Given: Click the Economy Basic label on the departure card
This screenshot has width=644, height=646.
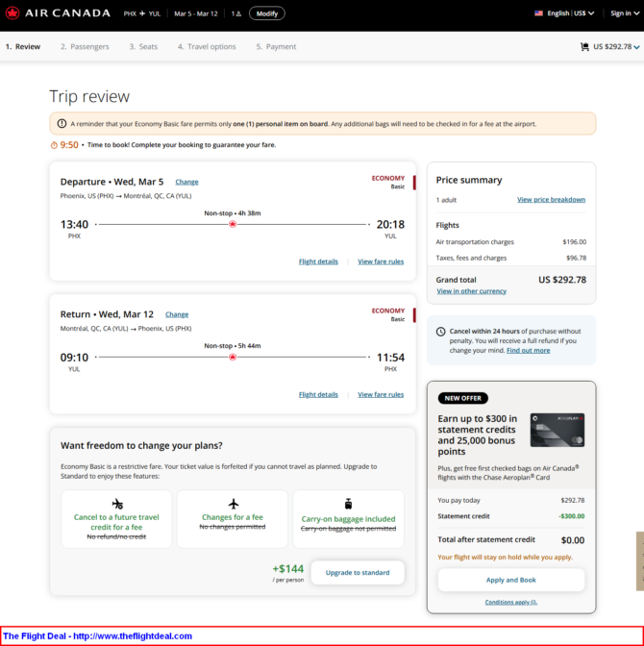Looking at the screenshot, I should click(388, 182).
